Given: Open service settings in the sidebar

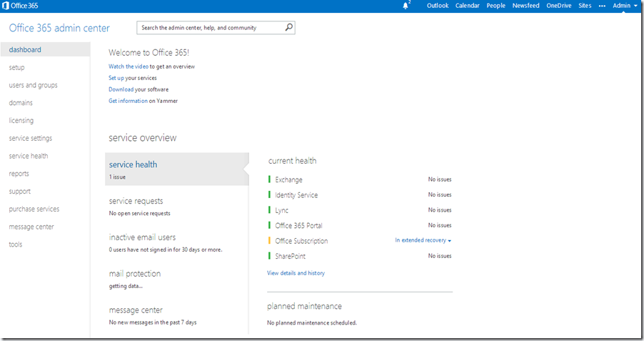Looking at the screenshot, I should (31, 138).
